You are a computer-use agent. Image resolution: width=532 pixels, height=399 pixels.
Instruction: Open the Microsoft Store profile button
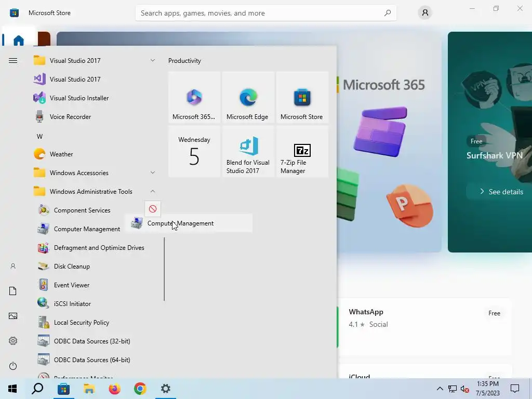pos(425,13)
